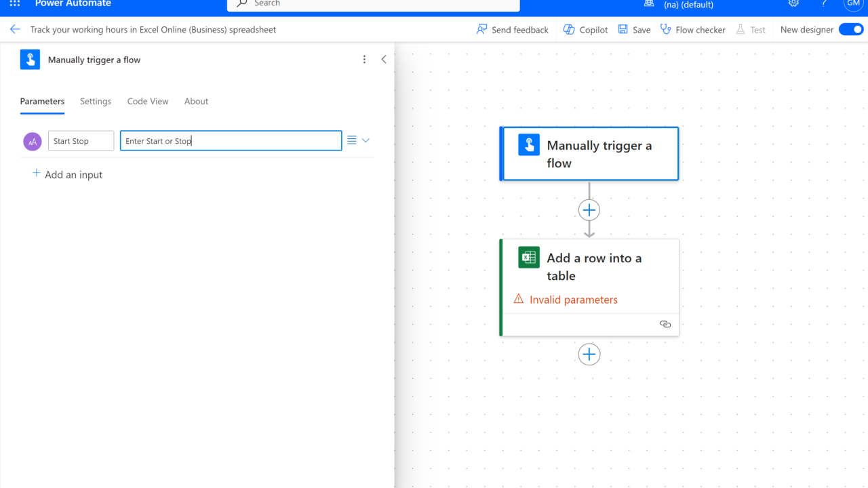Open the Copilot pane
Screen dimensions: 868x488
pos(586,30)
